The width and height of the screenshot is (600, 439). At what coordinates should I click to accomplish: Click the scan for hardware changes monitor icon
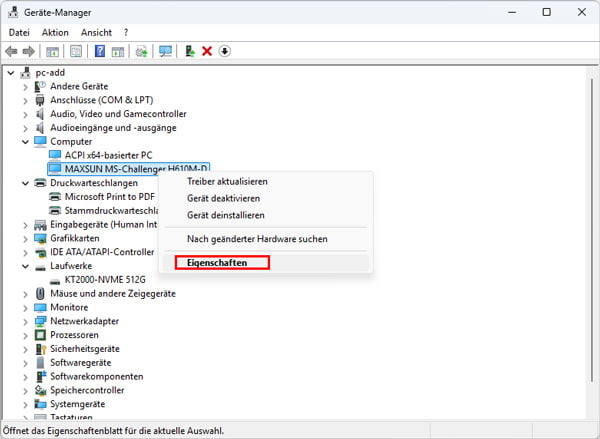pos(165,51)
